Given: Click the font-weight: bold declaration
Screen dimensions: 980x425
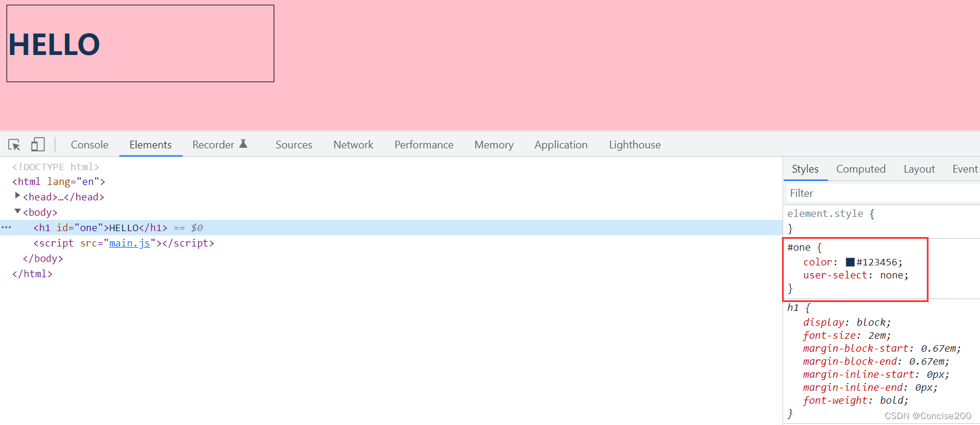Looking at the screenshot, I should (x=855, y=400).
